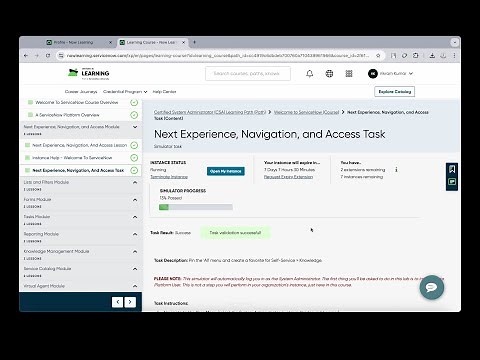Open the chat bubble assistant

(x=432, y=287)
